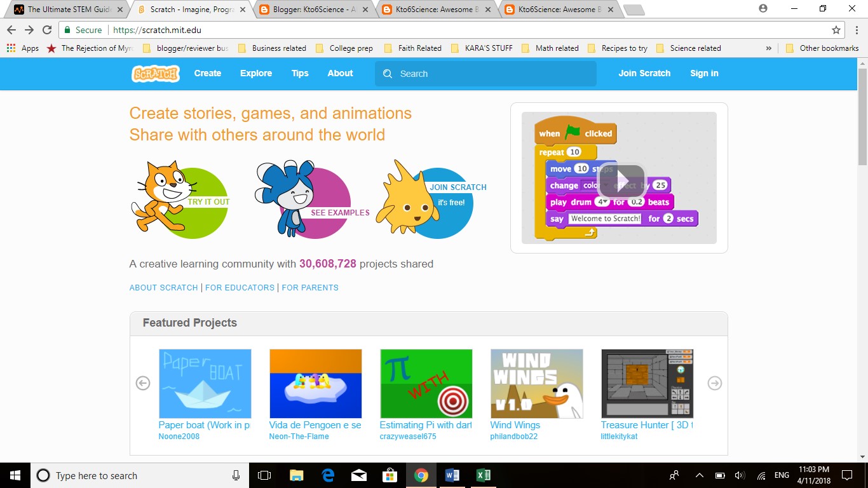Open the speaker volume control in system tray

coord(740,475)
